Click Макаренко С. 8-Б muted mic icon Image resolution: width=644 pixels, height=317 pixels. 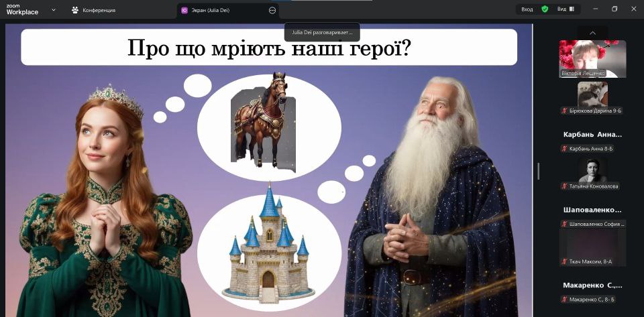pyautogui.click(x=565, y=299)
